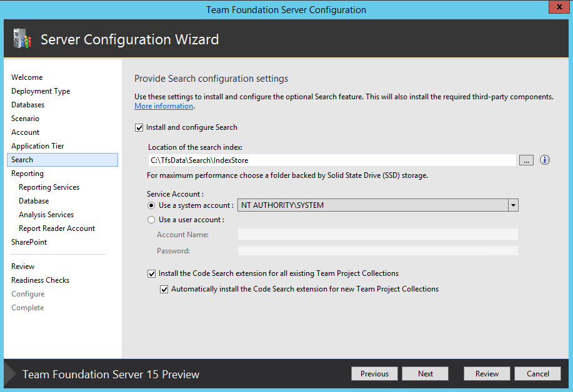Click the Team Foundation Server 15 Preview label
The width and height of the screenshot is (573, 392).
pos(111,375)
